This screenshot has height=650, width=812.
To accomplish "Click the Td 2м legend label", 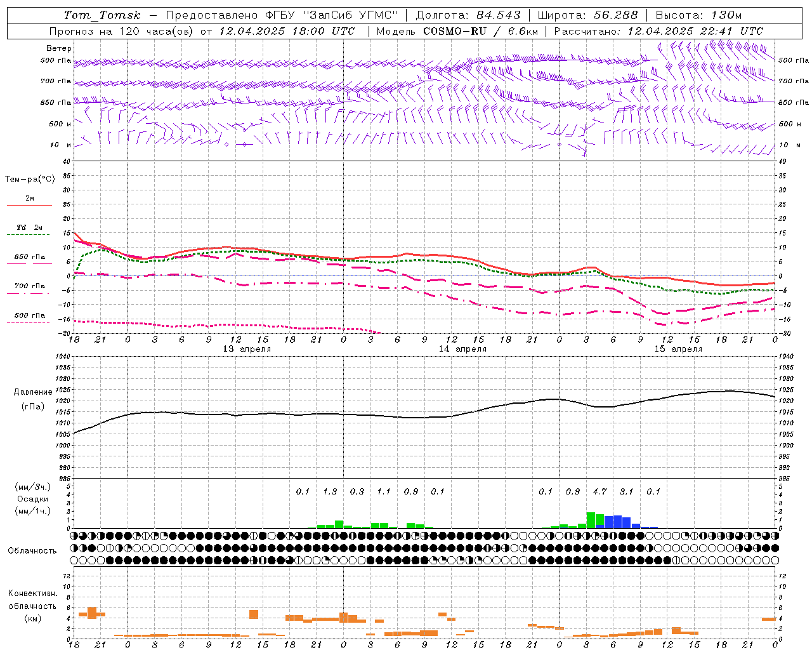I will coord(30,227).
